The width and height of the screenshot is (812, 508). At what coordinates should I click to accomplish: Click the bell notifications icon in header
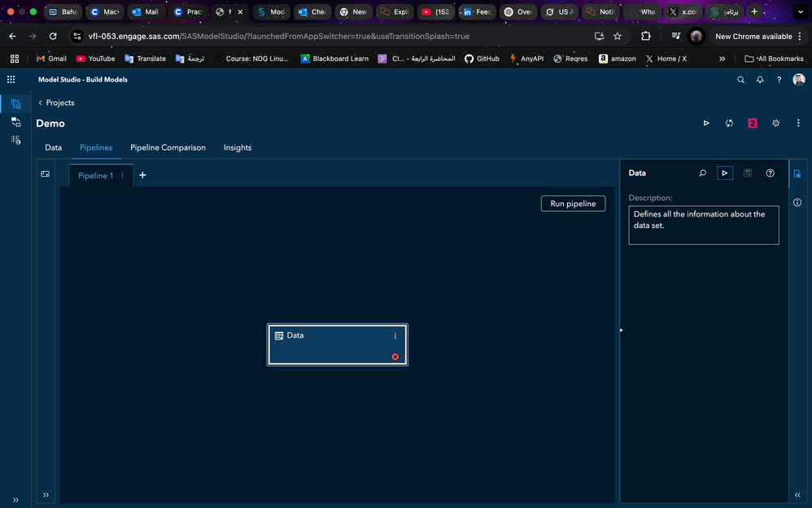coord(760,80)
